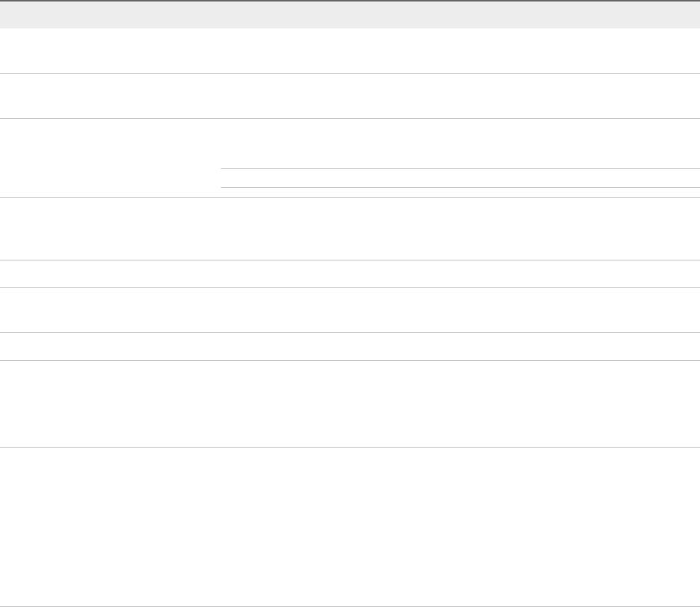The height and width of the screenshot is (607, 700).
Task: Click the thin middle sub-row in the third row
Action: point(460,178)
